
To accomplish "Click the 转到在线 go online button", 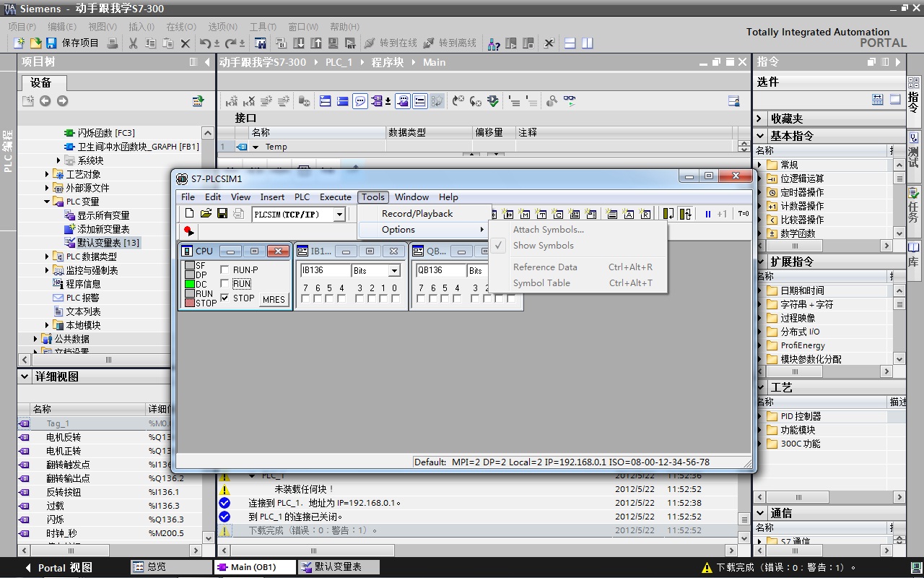I will pyautogui.click(x=391, y=43).
